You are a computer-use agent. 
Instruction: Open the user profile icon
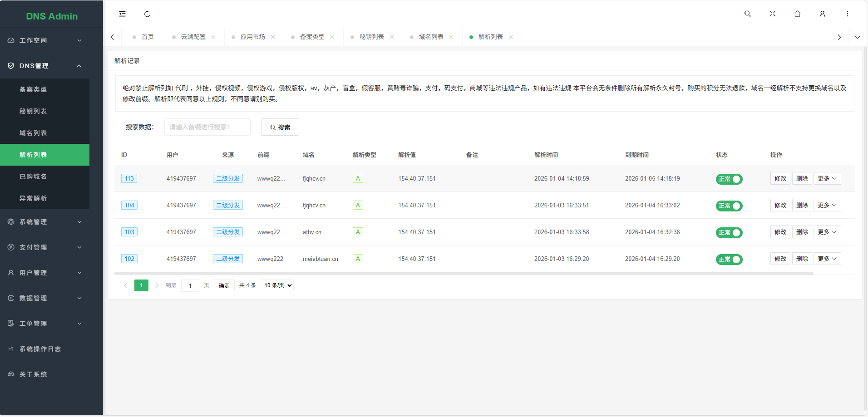coord(822,14)
